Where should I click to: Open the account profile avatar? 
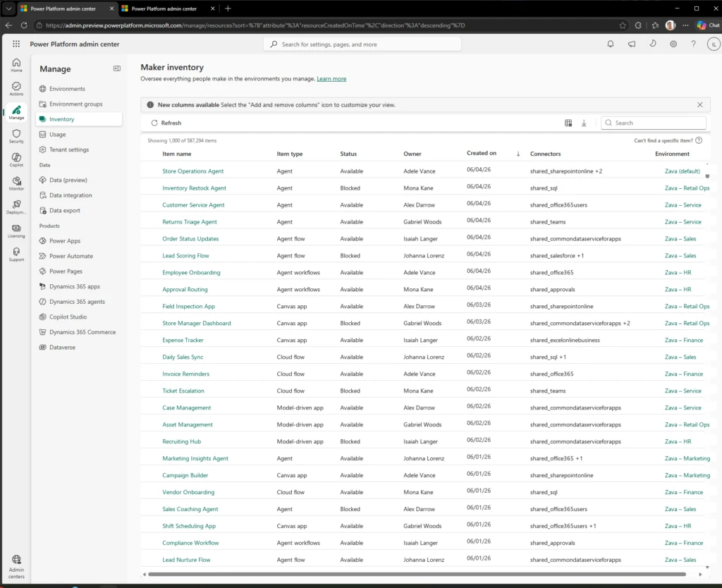714,44
